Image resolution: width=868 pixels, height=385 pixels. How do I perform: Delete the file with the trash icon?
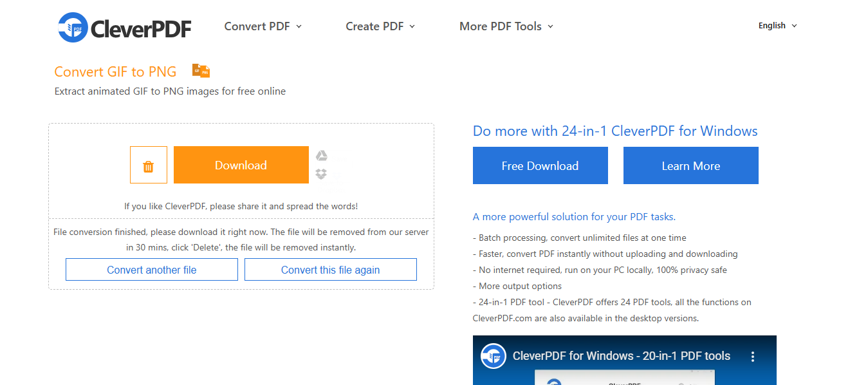tap(149, 165)
